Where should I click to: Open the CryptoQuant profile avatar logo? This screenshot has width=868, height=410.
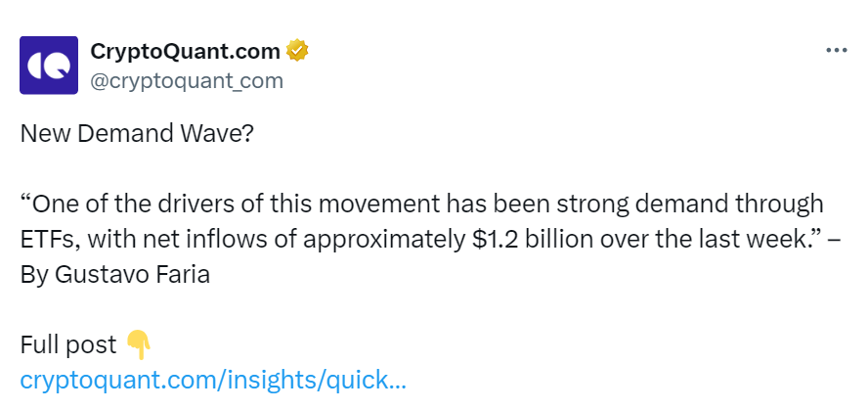point(49,66)
